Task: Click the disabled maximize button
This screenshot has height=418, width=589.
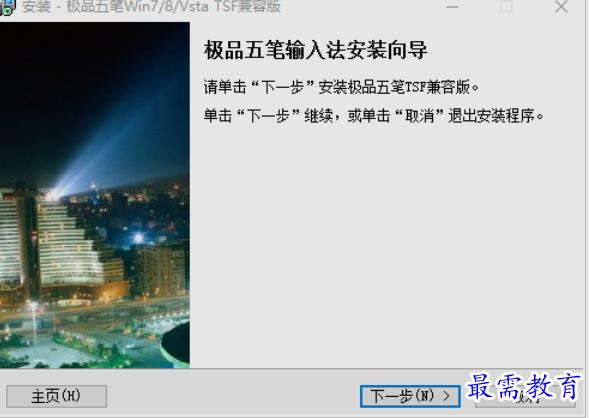Action: [x=506, y=6]
